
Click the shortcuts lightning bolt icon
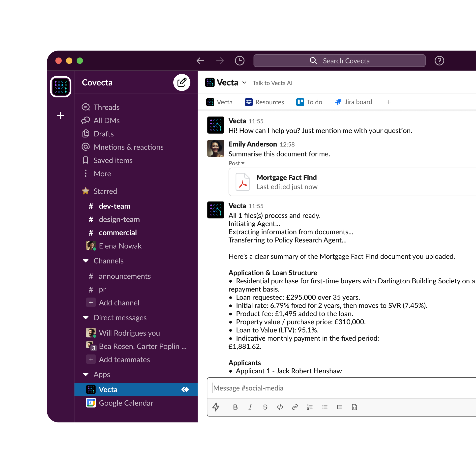(216, 407)
